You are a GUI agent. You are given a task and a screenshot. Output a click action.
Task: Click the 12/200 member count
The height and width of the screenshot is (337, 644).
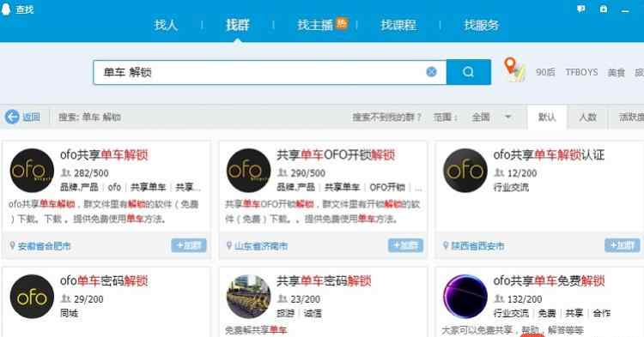coord(522,173)
